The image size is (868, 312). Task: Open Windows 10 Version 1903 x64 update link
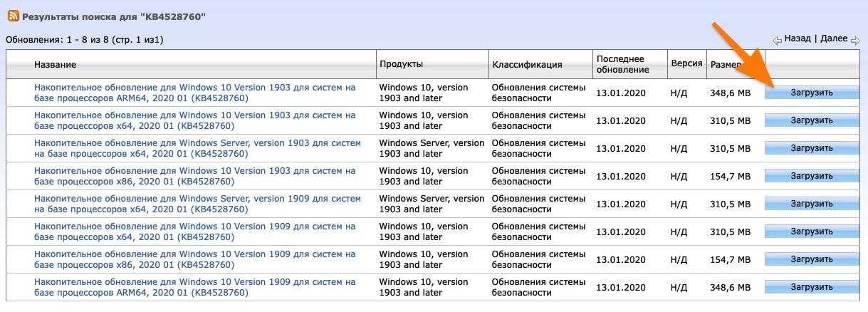pyautogui.click(x=194, y=120)
